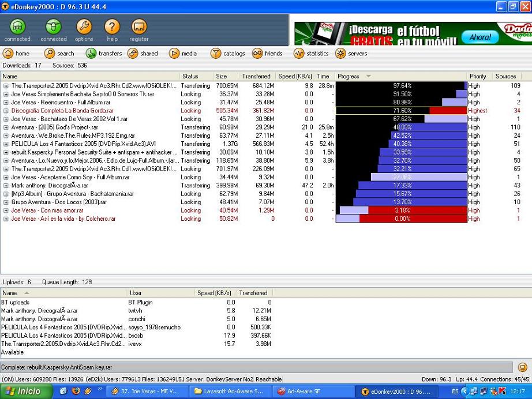Viewport: 532px width, 399px height.
Task: Open the Joe Veras player taskbar button
Action: 146,392
